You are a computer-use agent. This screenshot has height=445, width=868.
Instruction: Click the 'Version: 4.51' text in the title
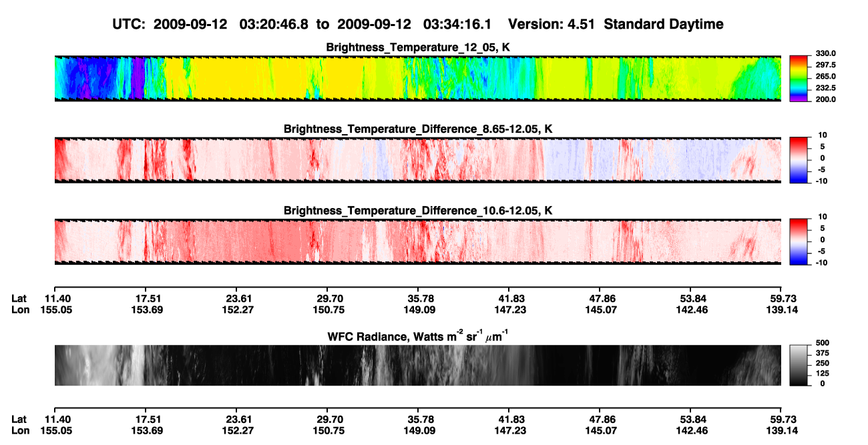pos(552,25)
